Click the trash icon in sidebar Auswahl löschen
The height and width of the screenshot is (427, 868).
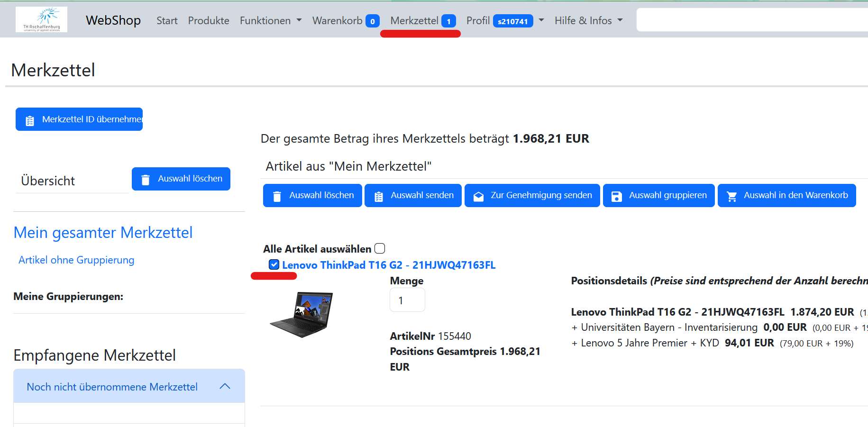coord(146,180)
